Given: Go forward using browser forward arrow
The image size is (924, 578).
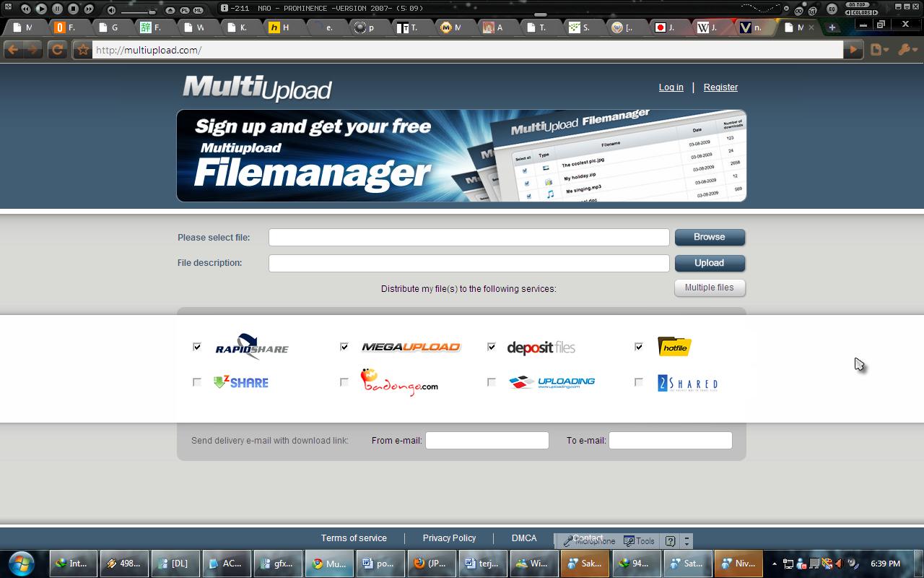Looking at the screenshot, I should coord(32,50).
